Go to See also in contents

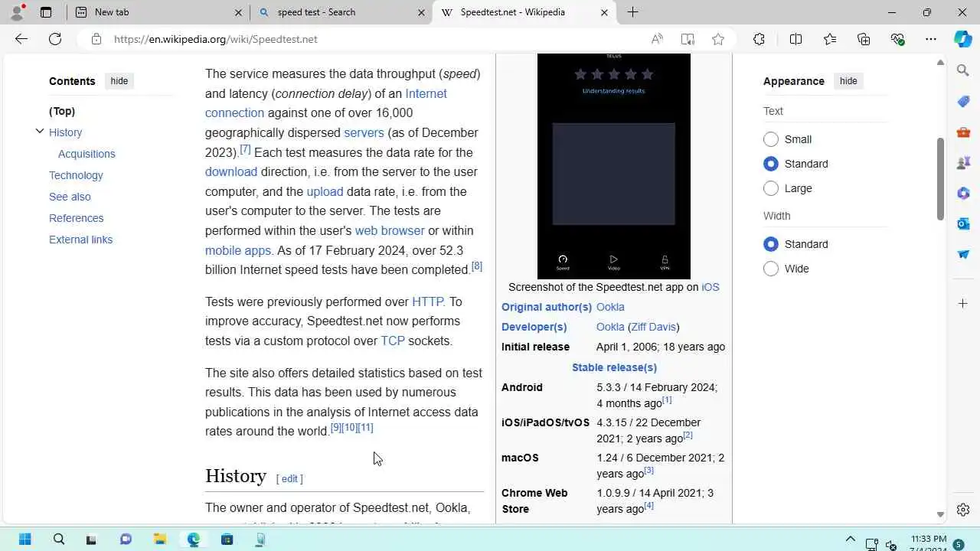pos(70,197)
